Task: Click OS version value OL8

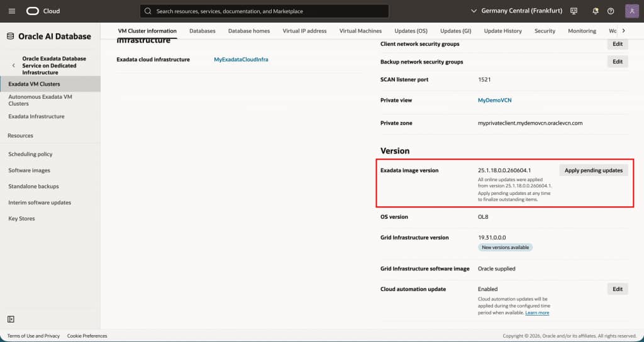Action: click(483, 217)
